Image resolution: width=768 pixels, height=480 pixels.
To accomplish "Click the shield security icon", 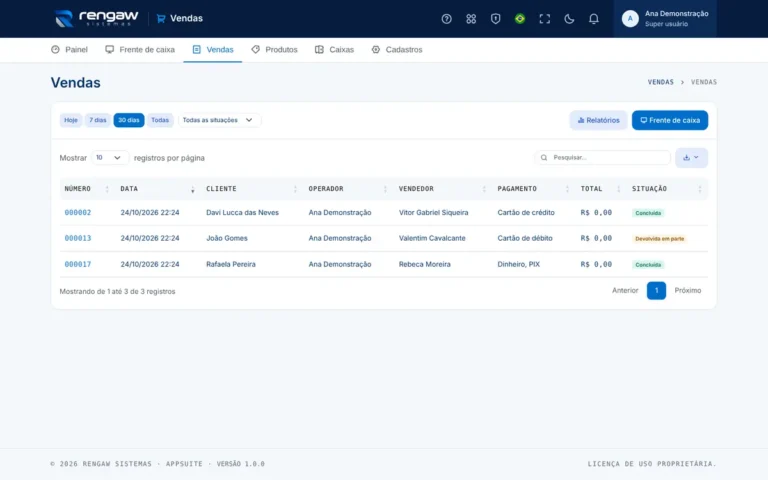I will 495,19.
